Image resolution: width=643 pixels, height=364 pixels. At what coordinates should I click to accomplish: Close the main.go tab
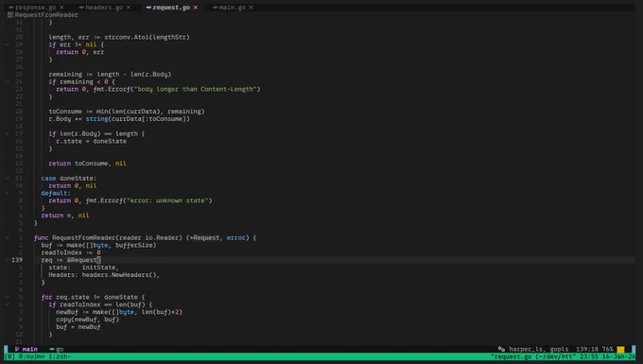pyautogui.click(x=251, y=8)
